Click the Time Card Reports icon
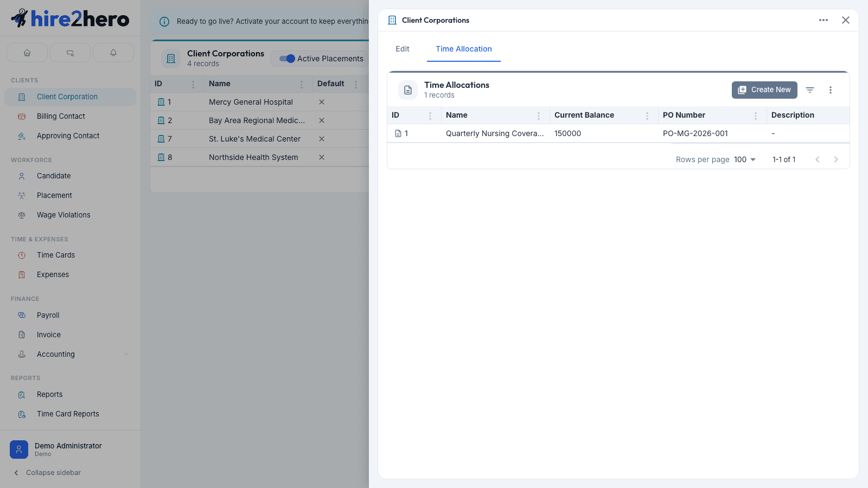The height and width of the screenshot is (488, 868). tap(22, 414)
